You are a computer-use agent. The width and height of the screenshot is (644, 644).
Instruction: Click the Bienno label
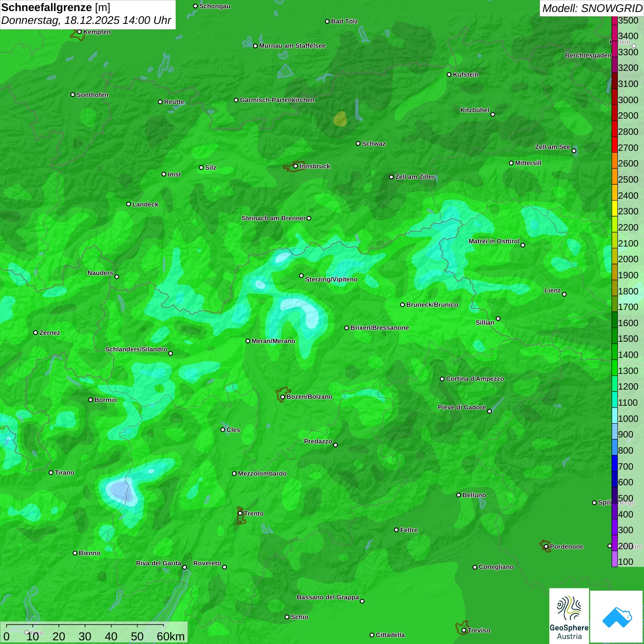pyautogui.click(x=89, y=553)
